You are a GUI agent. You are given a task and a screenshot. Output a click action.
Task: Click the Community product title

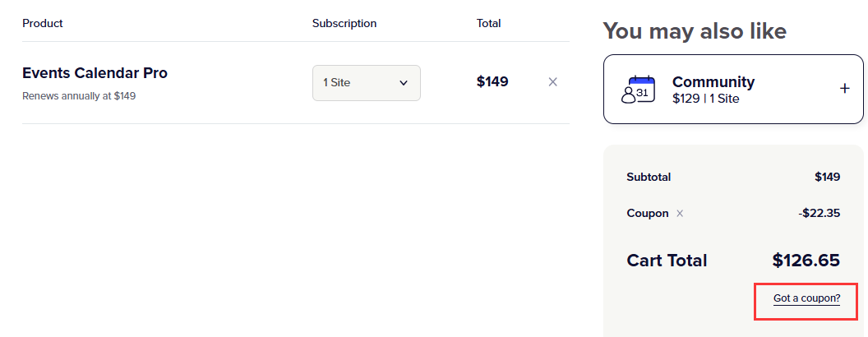click(x=713, y=81)
